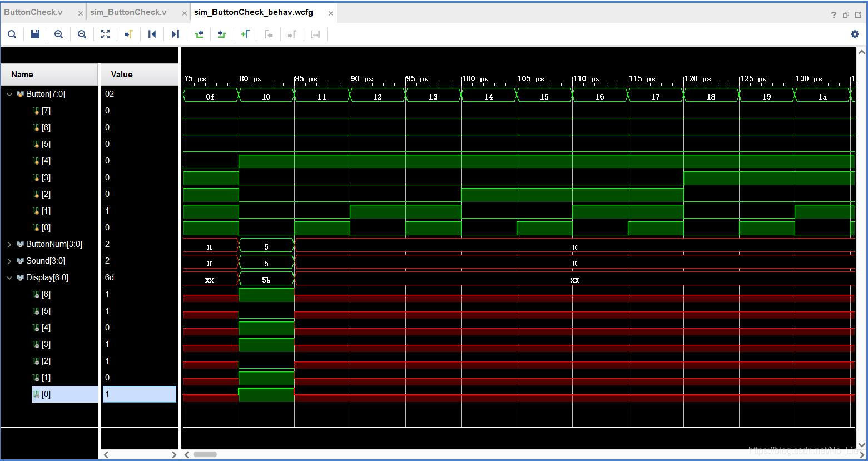Go to the previous transition
The image size is (868, 461).
click(x=199, y=34)
